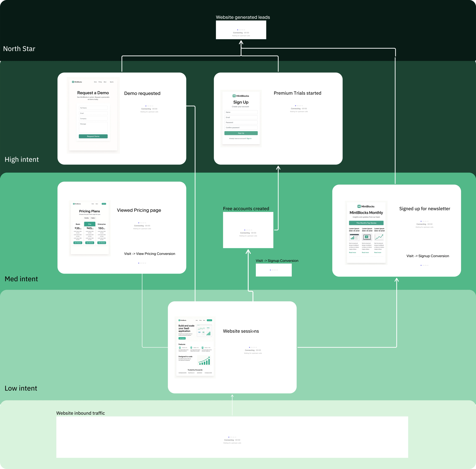Select Monthly billing on the Pricing Plans page
This screenshot has height=469, width=476.
87,218
